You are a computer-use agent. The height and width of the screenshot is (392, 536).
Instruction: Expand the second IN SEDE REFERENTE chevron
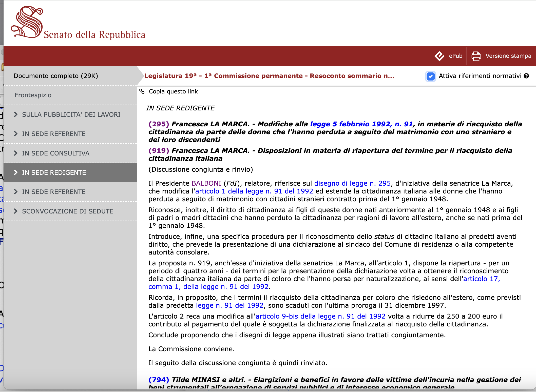click(16, 192)
